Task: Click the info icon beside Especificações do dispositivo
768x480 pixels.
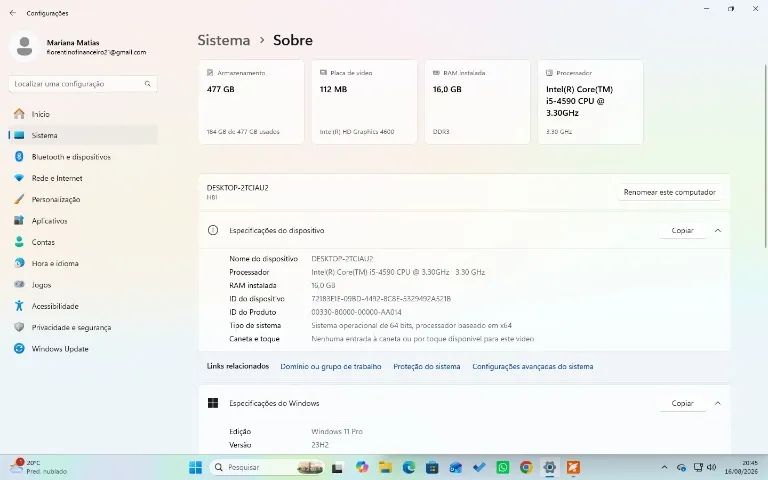Action: click(213, 230)
